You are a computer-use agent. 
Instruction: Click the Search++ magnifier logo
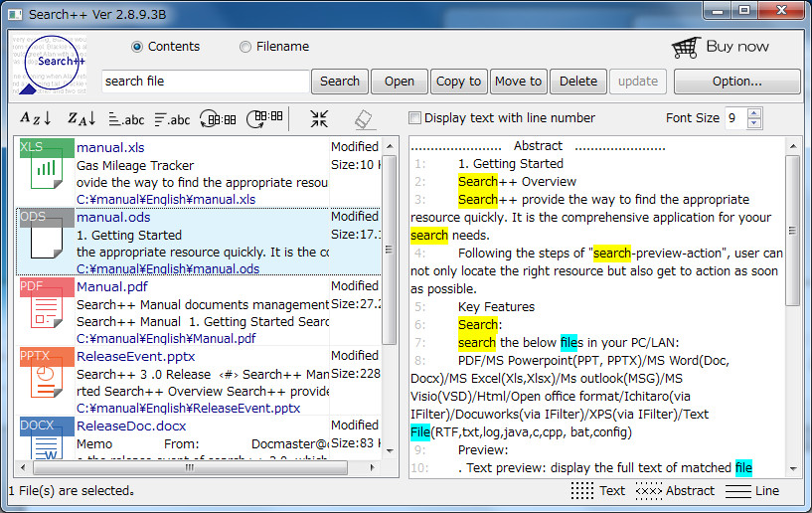coord(50,65)
